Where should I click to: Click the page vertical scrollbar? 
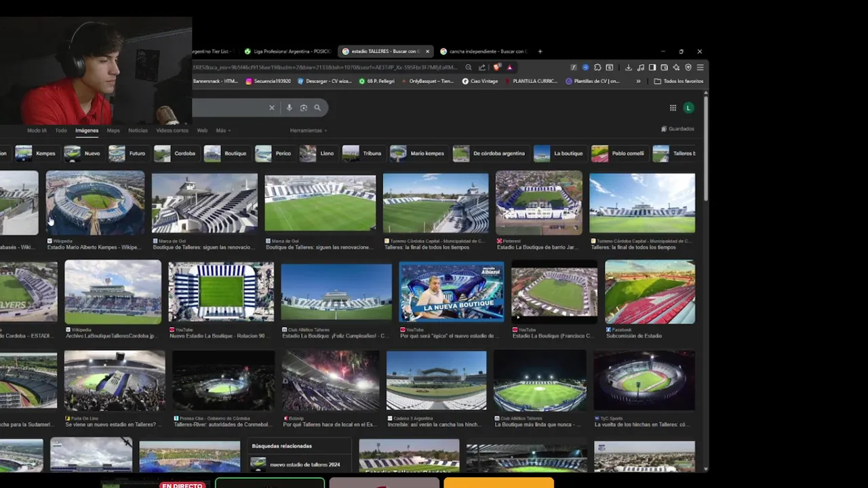click(x=705, y=149)
